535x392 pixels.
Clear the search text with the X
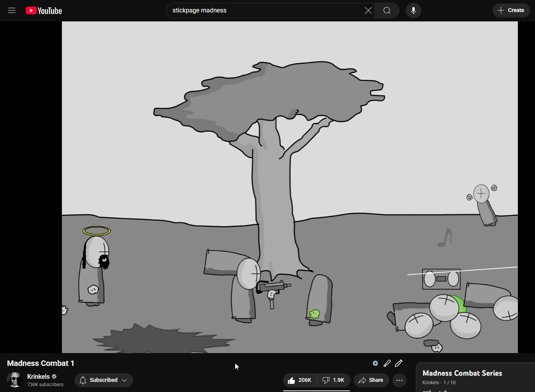[x=368, y=11]
